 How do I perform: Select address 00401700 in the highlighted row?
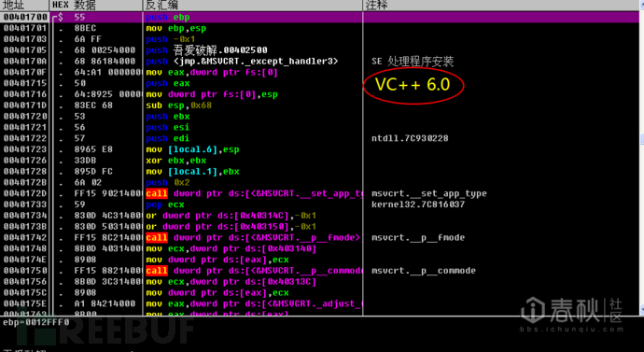tap(25, 17)
